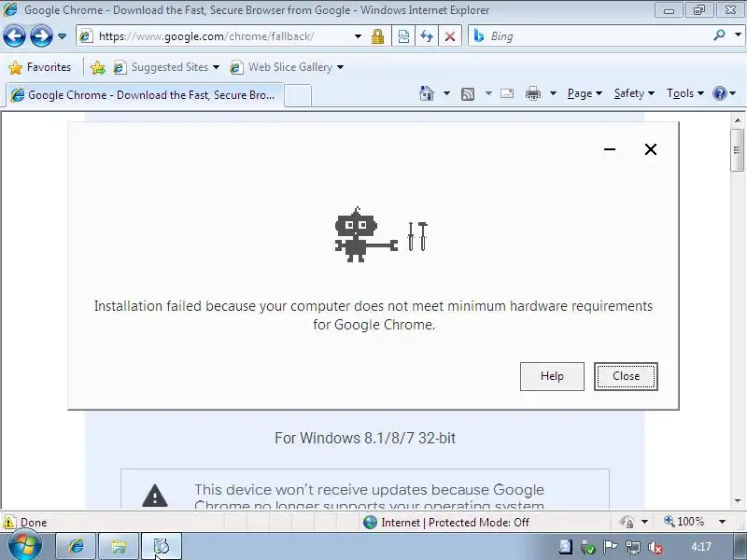
Task: Click the page warning triangle icon
Action: tap(155, 496)
